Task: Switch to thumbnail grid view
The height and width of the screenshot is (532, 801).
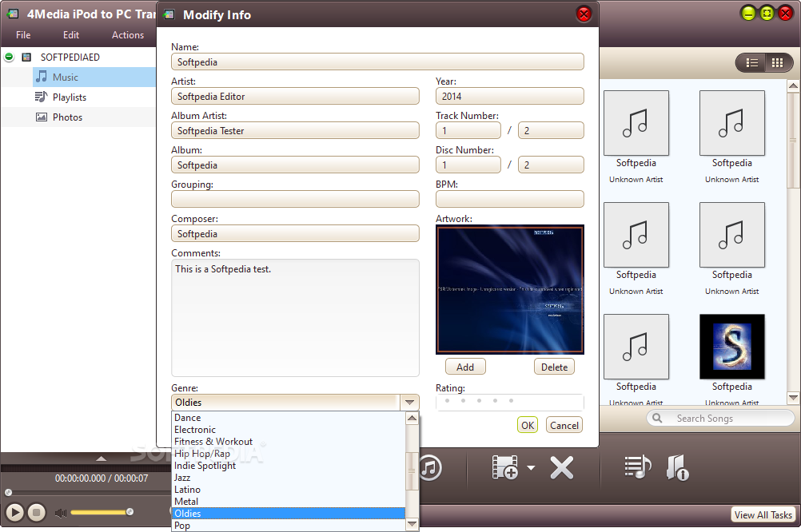Action: coord(778,62)
